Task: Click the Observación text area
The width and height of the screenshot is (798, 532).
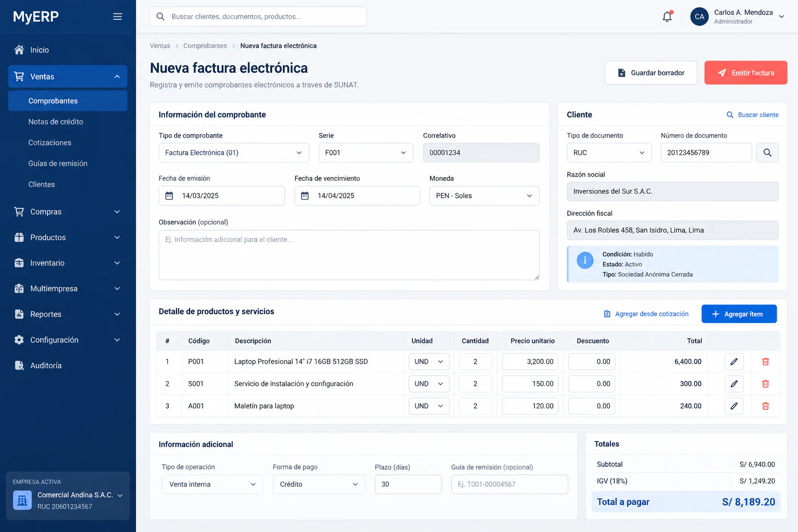Action: (349, 255)
